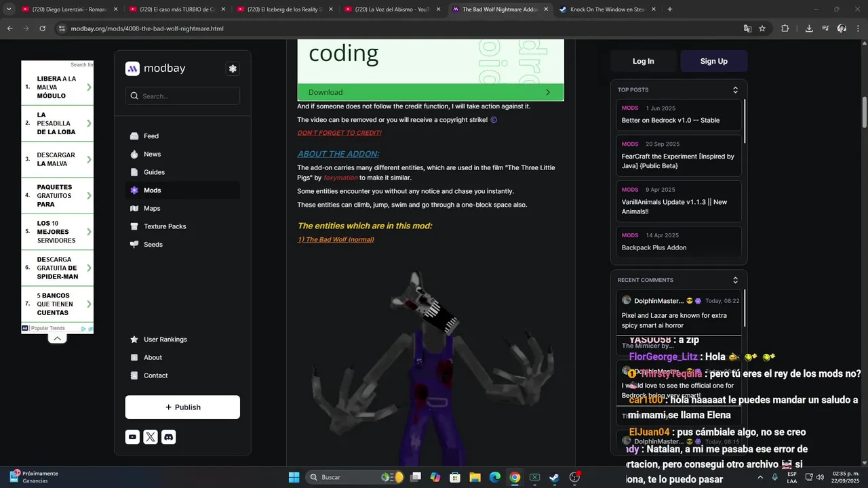Click the User Rankings star icon

(x=134, y=340)
